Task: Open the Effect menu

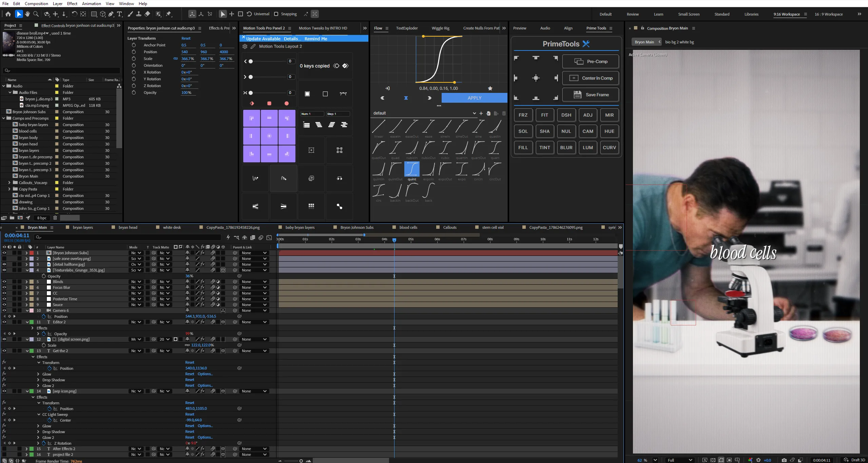Action: tap(72, 3)
